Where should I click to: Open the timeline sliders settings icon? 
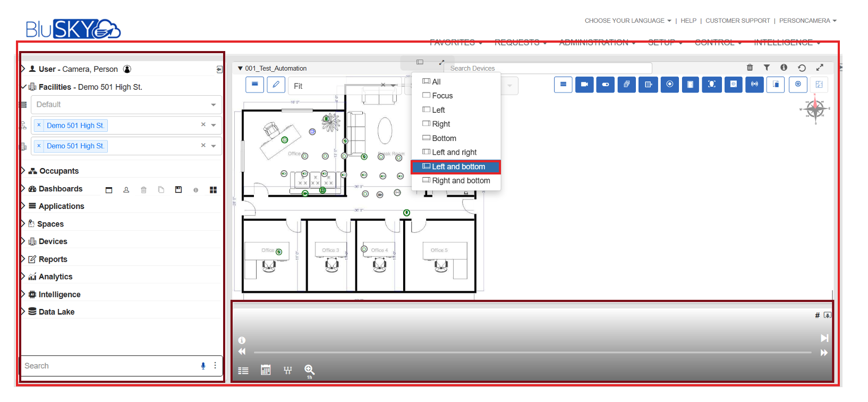point(288,370)
